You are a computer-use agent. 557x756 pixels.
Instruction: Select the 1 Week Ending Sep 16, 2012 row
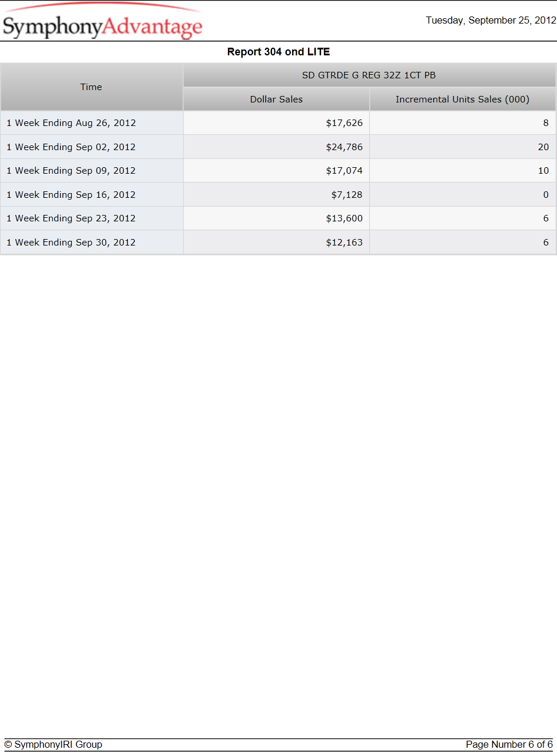(278, 195)
